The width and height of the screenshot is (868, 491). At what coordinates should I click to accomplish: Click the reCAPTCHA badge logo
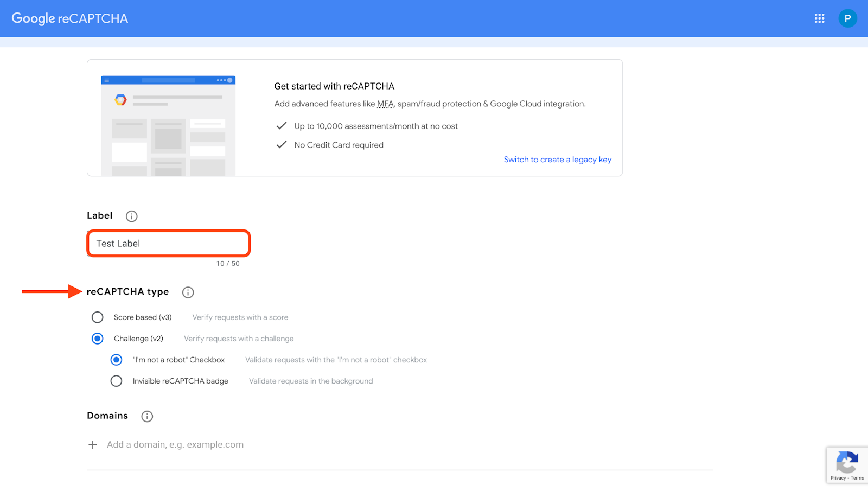(x=846, y=462)
